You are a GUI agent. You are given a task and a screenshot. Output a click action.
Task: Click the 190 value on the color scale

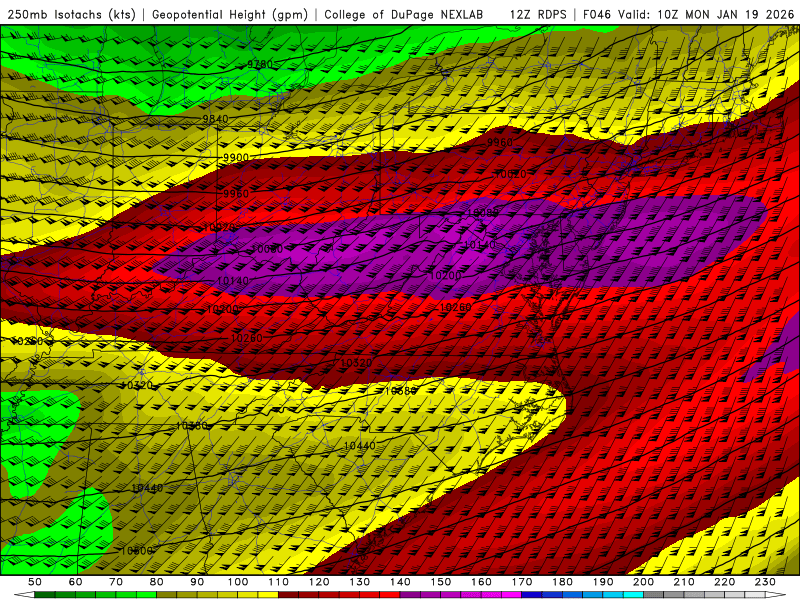tap(603, 582)
